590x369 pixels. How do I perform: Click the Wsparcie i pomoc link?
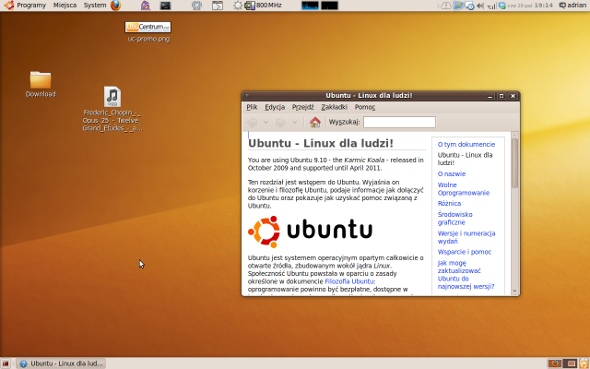pos(464,252)
